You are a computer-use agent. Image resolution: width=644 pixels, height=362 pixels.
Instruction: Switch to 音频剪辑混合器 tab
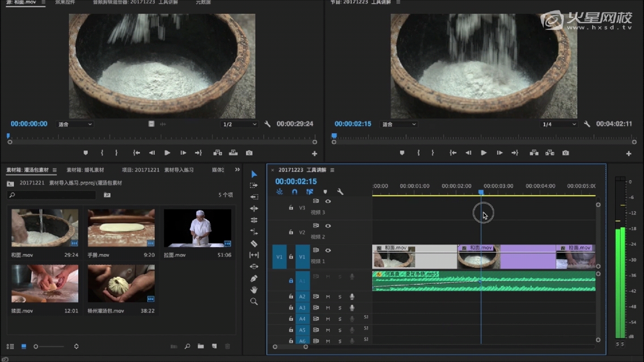click(x=135, y=2)
